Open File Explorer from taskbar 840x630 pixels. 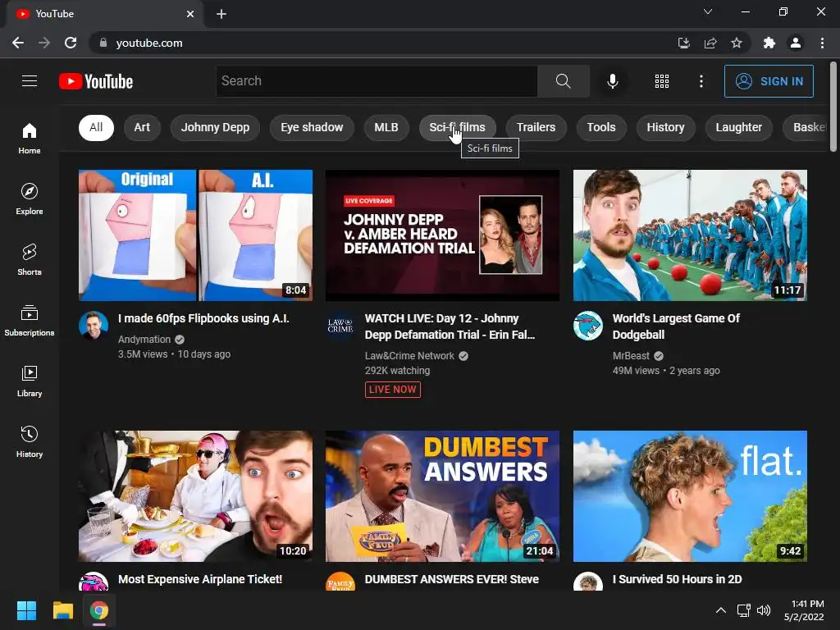62,610
